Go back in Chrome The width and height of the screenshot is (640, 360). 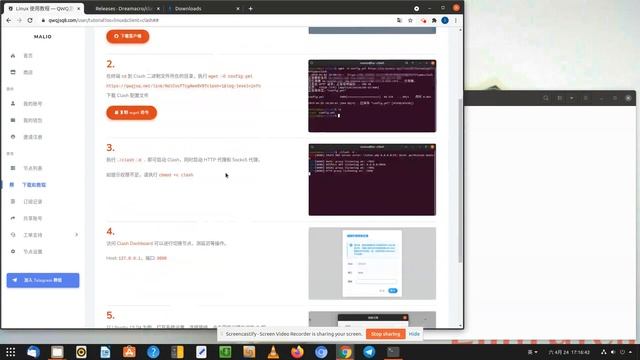point(9,20)
